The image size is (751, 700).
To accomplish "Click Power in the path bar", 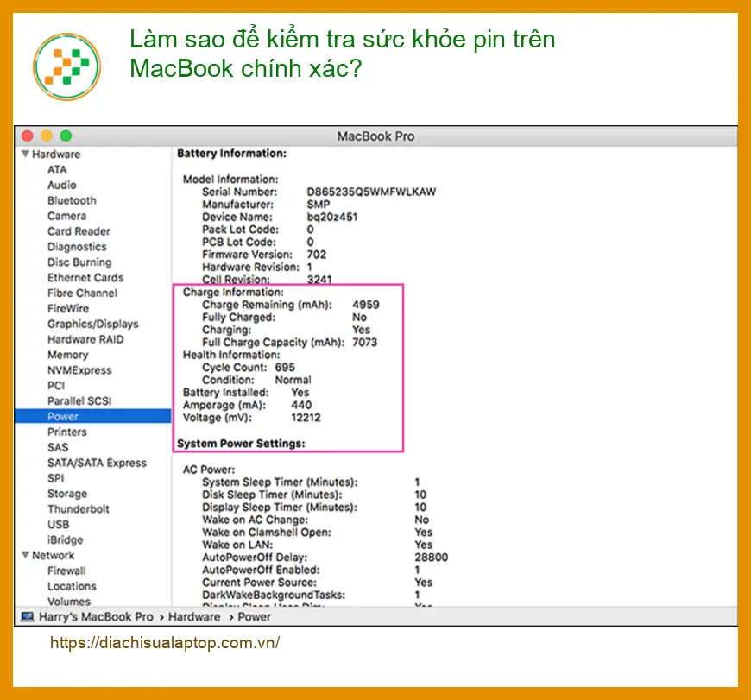I will click(x=254, y=616).
